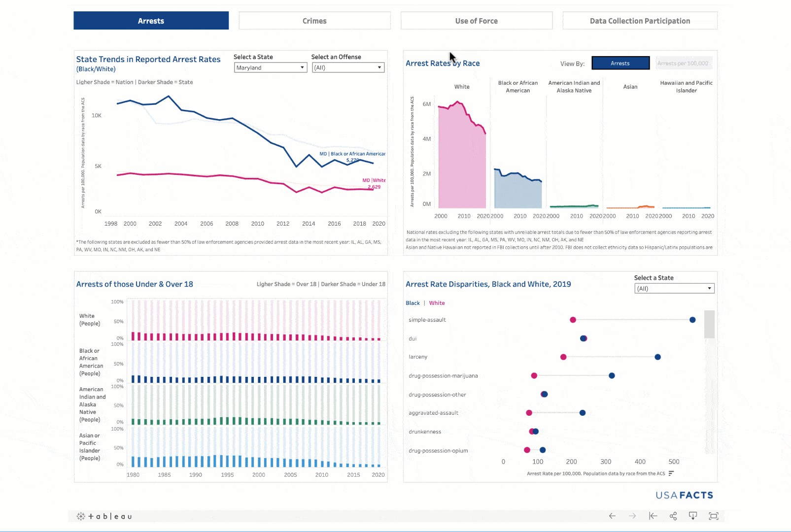Switch to the Crimes tab
This screenshot has height=532, width=791.
click(314, 21)
